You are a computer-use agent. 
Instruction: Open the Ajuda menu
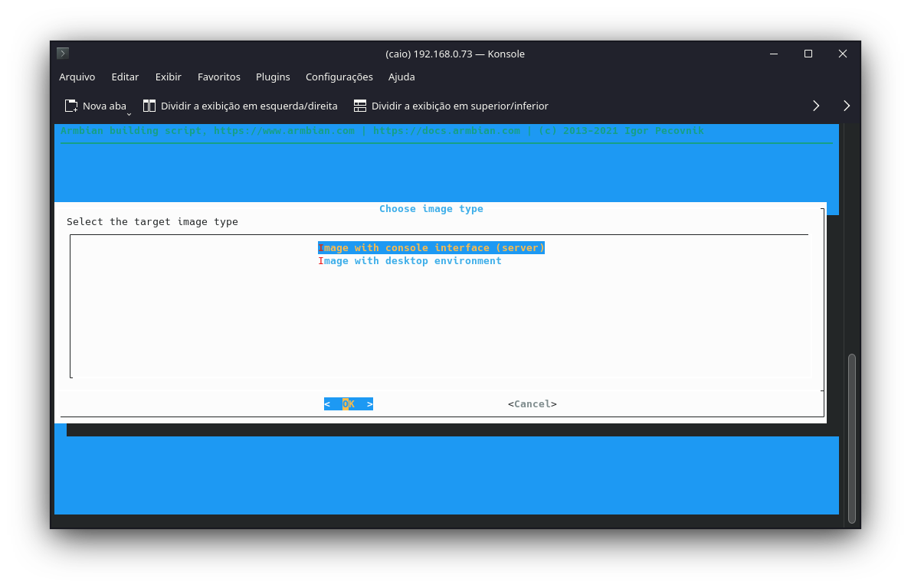pos(401,77)
